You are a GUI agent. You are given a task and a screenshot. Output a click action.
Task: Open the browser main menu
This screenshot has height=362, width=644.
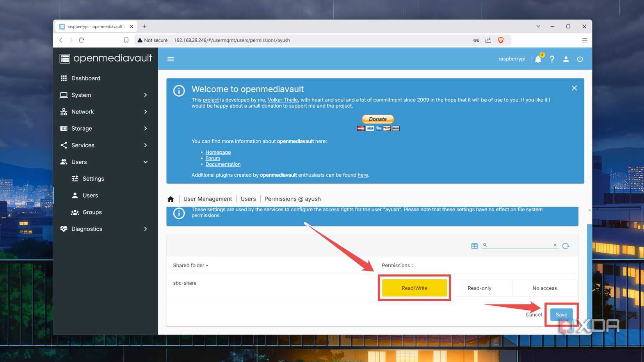(x=585, y=40)
